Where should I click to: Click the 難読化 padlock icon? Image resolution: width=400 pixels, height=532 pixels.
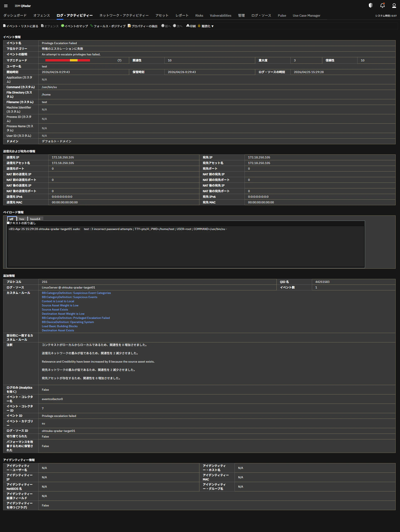pyautogui.click(x=199, y=26)
